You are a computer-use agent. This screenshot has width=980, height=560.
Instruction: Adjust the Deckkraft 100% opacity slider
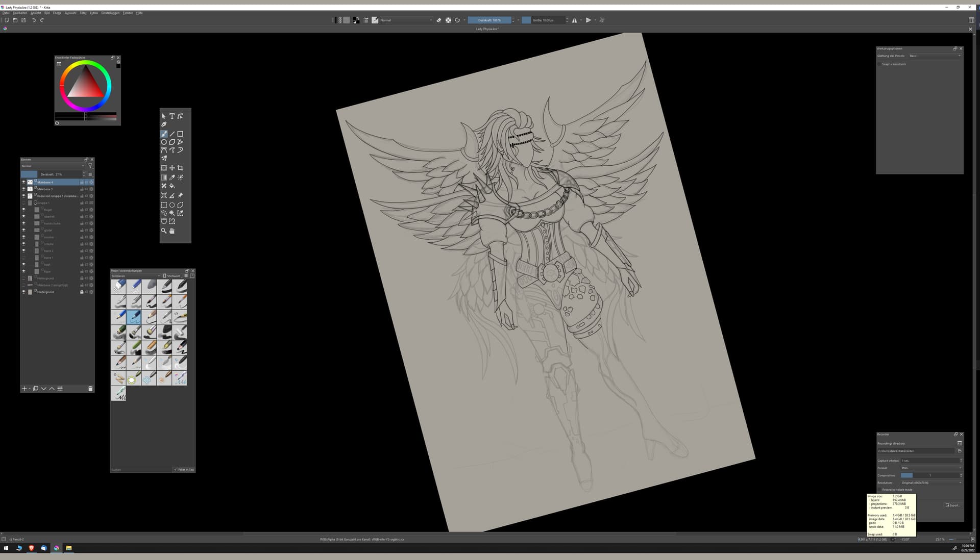tap(489, 20)
